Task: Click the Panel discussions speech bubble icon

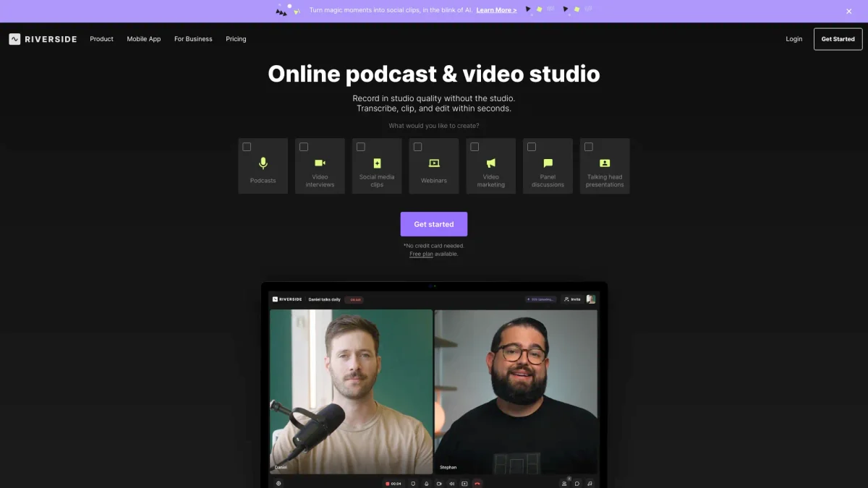Action: click(548, 163)
